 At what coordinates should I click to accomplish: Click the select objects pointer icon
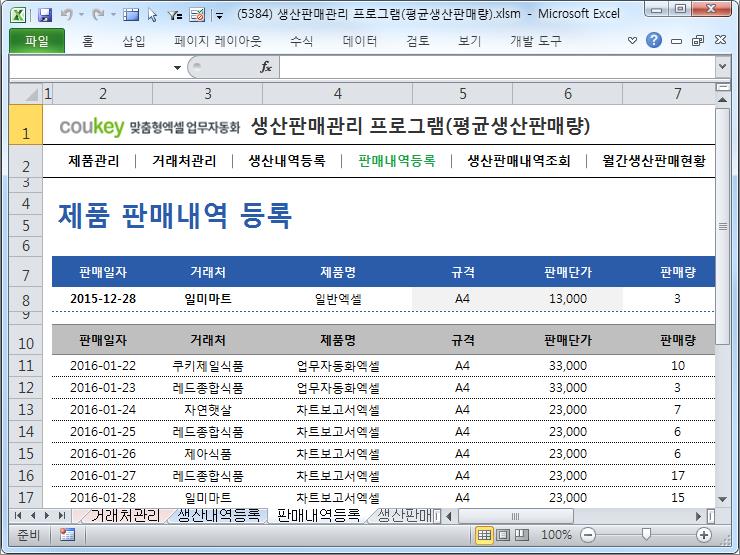tap(152, 15)
